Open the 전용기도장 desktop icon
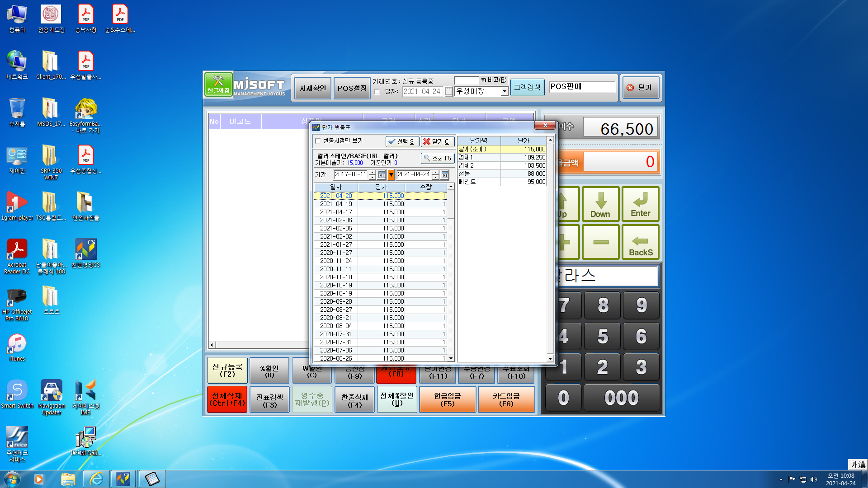 coord(51,19)
